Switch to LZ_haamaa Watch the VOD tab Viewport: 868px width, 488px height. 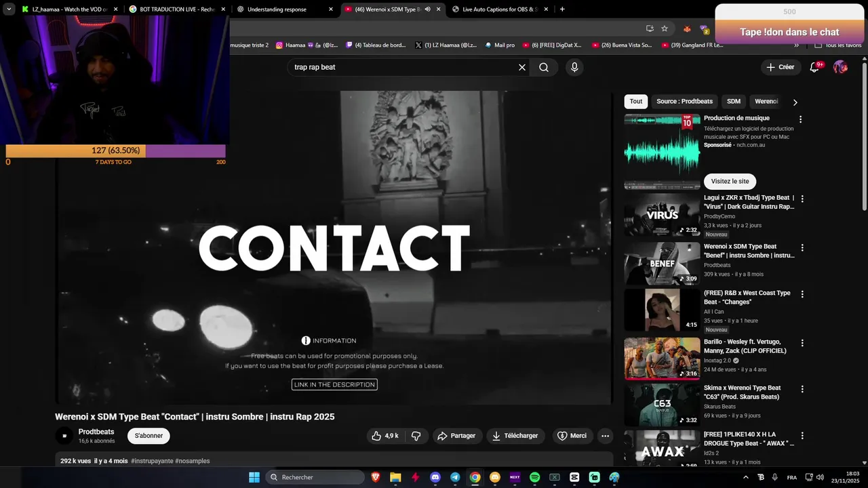[x=70, y=9]
